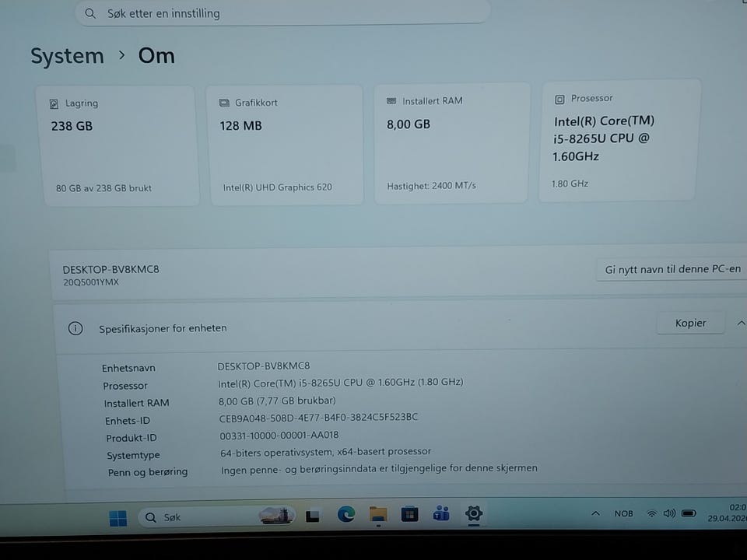The width and height of the screenshot is (747, 560).
Task: Copy device specs with Kopier button
Action: click(x=690, y=323)
